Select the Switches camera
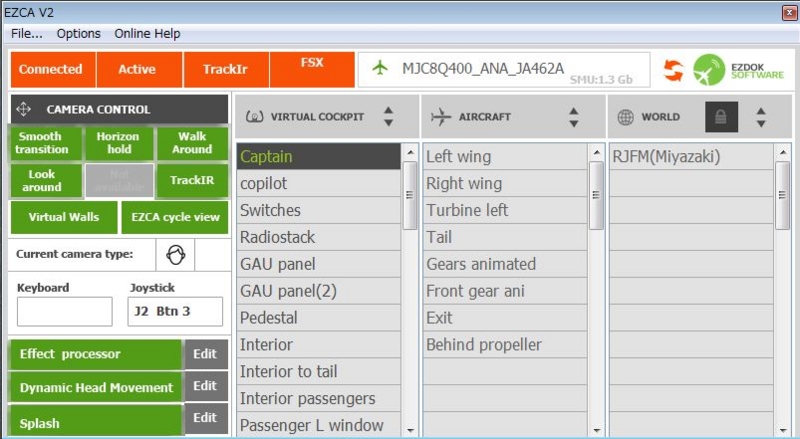Screen dimensions: 800x439 click(x=318, y=210)
